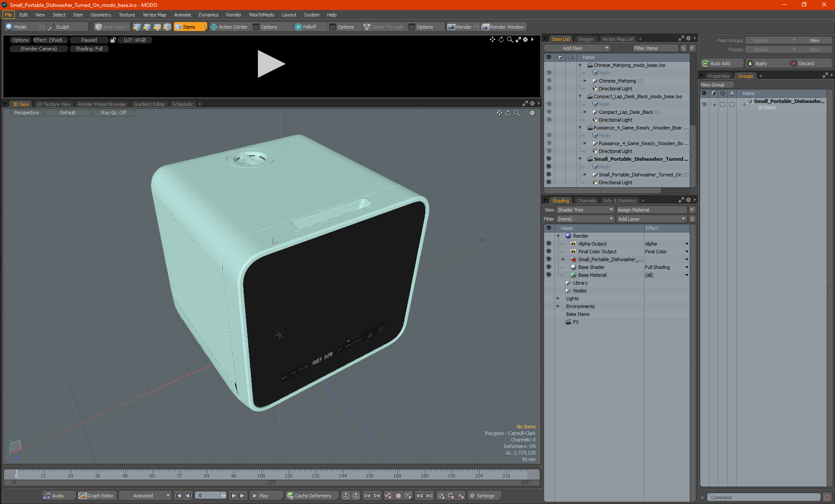Click the preview render pan arrows icon

tap(492, 40)
